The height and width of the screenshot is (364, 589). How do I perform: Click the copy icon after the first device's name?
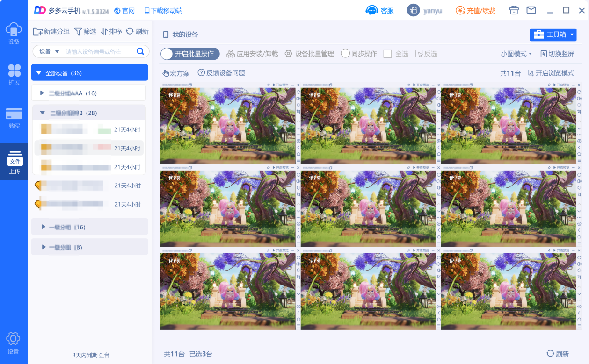[191, 85]
